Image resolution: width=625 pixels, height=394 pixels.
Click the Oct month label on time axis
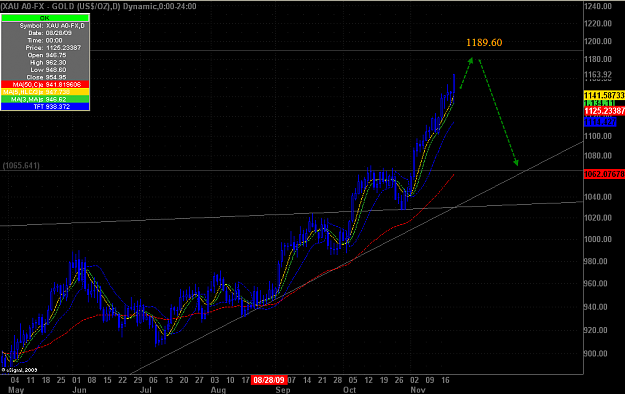[350, 390]
